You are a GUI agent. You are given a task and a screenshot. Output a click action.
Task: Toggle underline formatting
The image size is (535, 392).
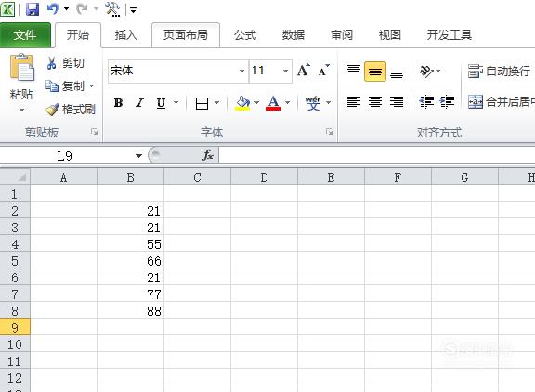pos(161,103)
